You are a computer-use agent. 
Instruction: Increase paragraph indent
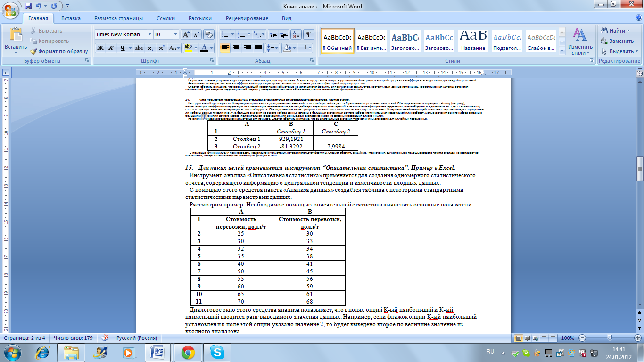[284, 34]
